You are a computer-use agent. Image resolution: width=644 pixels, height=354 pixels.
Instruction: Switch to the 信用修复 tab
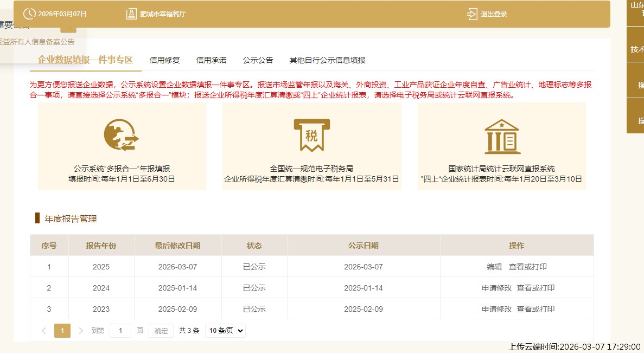tap(164, 61)
